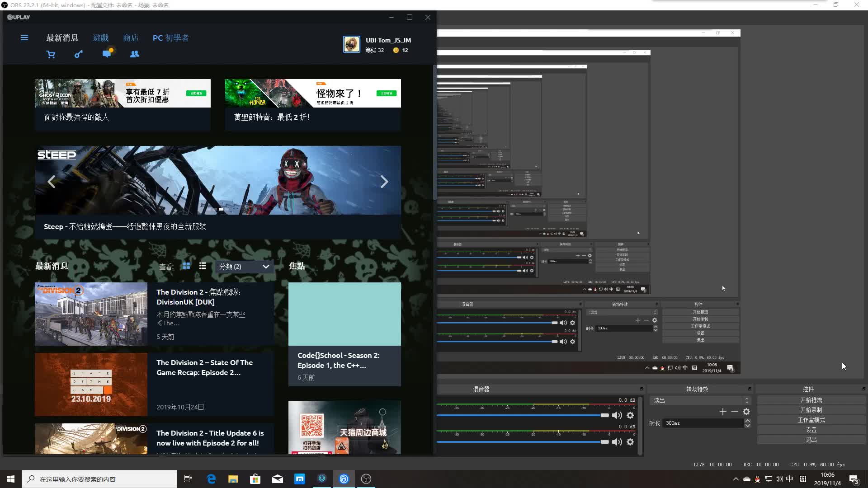Click the key activation icon
Image resolution: width=868 pixels, height=488 pixels.
[x=79, y=54]
